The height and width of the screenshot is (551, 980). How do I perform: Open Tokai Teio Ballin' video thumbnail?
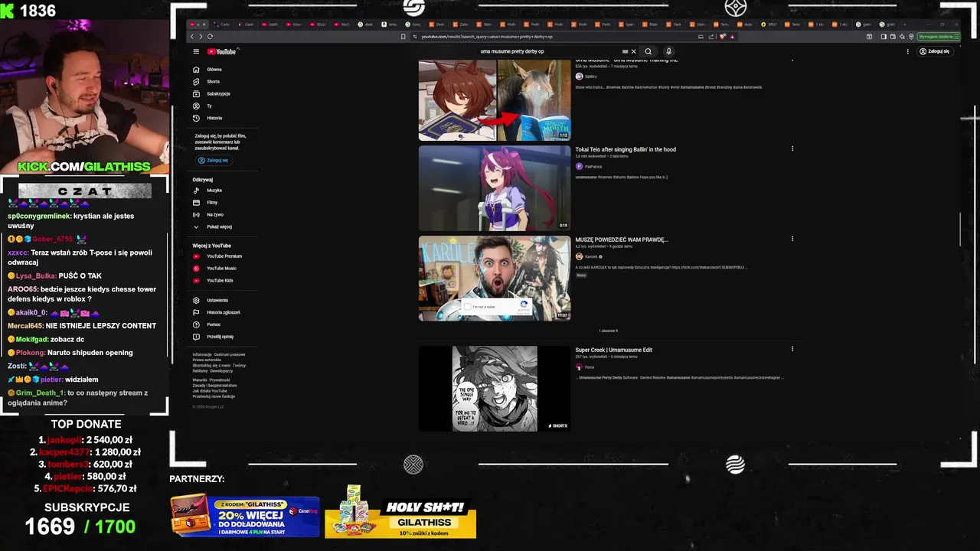[495, 188]
